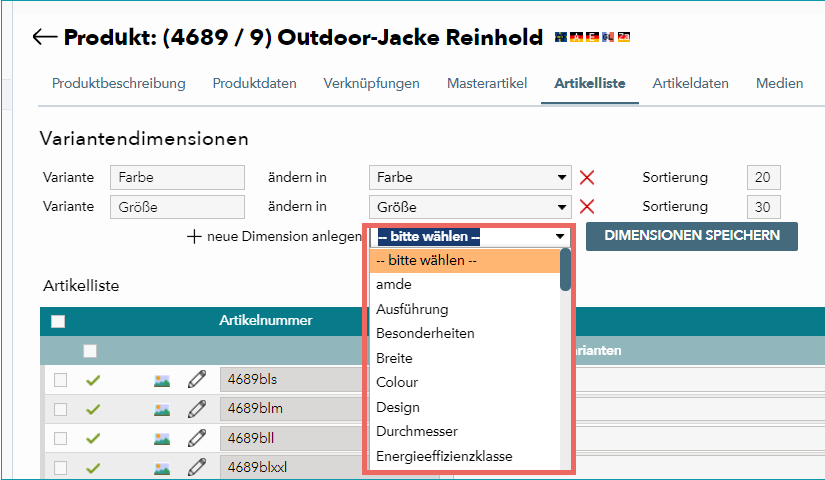
Task: Open the Verknüpfungen tab
Action: (x=371, y=83)
